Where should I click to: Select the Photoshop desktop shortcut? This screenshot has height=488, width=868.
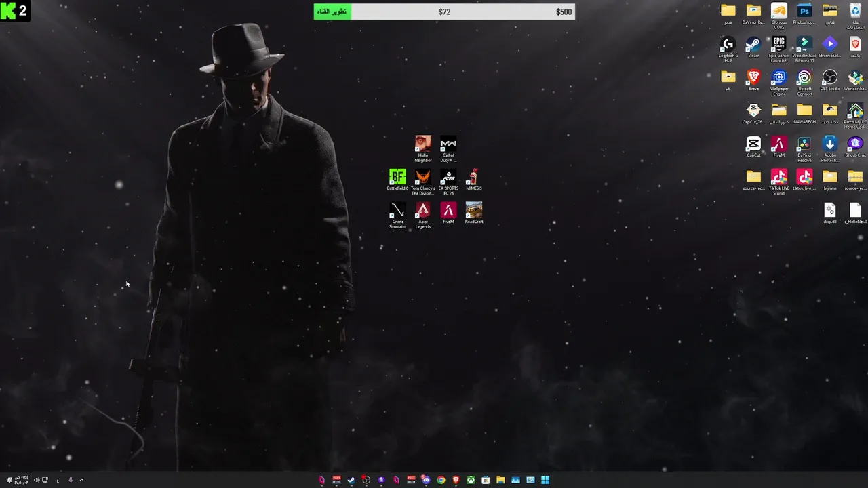(804, 14)
